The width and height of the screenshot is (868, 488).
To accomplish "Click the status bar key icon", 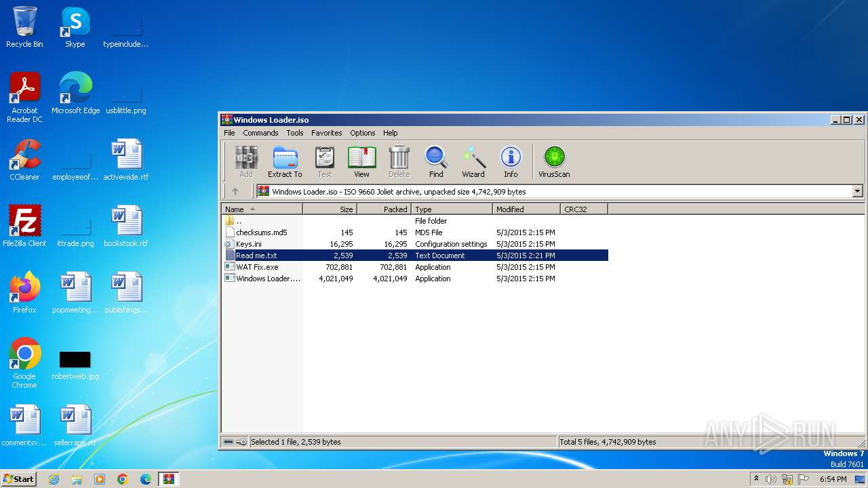I will [x=242, y=442].
